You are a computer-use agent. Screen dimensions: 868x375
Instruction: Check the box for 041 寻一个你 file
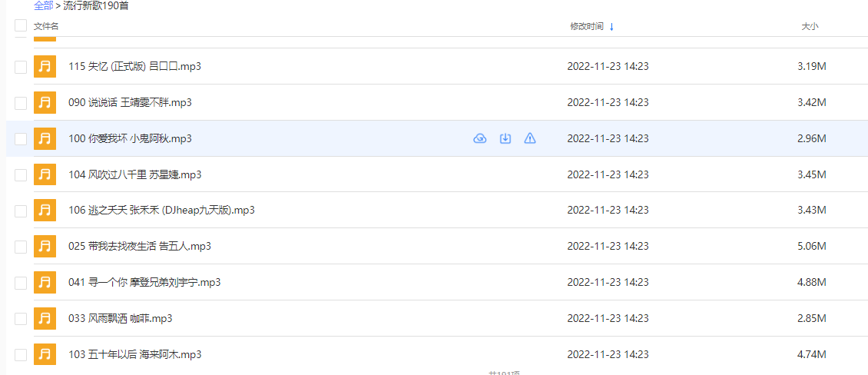pyautogui.click(x=21, y=283)
